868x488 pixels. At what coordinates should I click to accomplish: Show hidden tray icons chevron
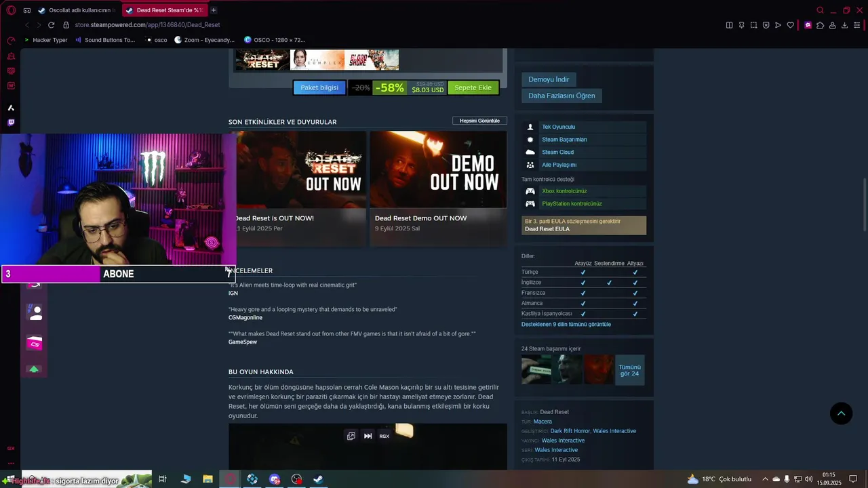tap(765, 479)
